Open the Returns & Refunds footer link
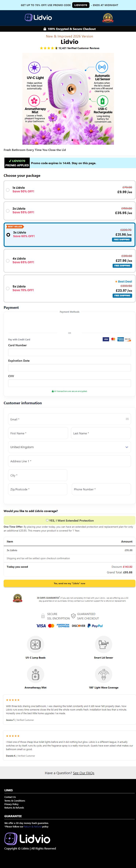 [14, 808]
